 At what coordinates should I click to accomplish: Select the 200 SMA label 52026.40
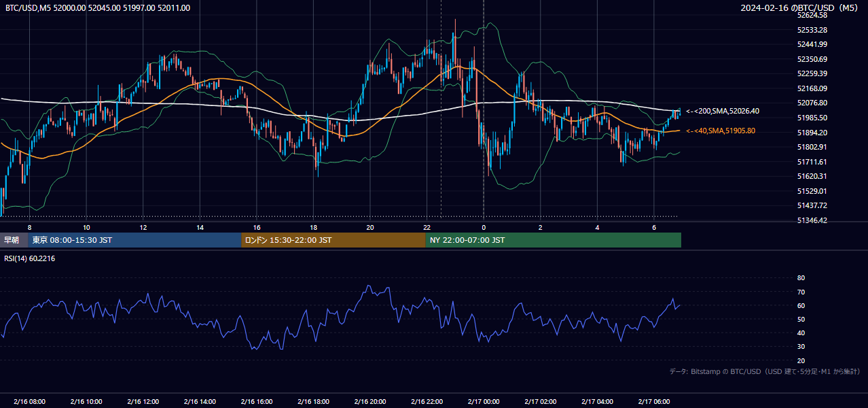click(723, 111)
